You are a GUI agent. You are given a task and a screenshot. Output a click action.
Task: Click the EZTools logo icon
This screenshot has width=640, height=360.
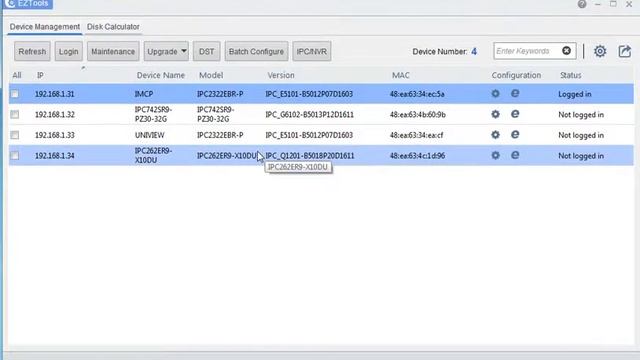tap(10, 4)
